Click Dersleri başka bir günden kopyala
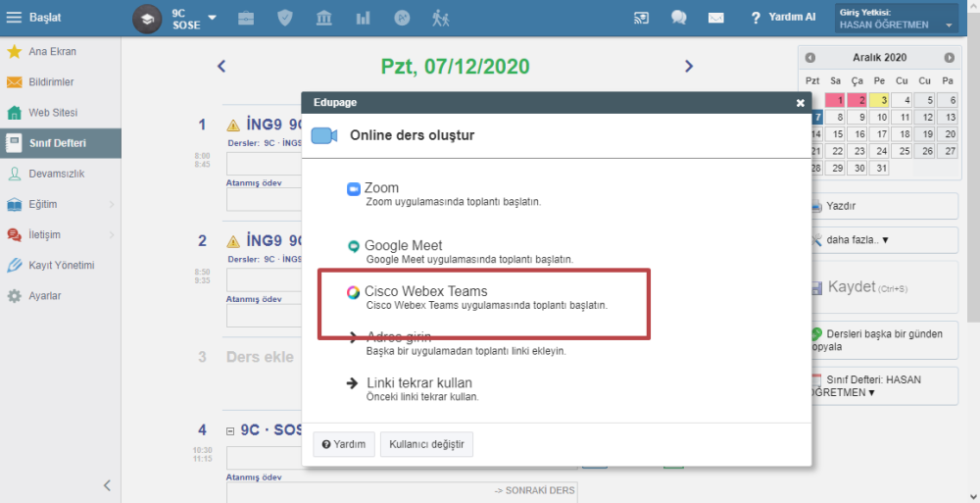The height and width of the screenshot is (503, 980). [884, 340]
